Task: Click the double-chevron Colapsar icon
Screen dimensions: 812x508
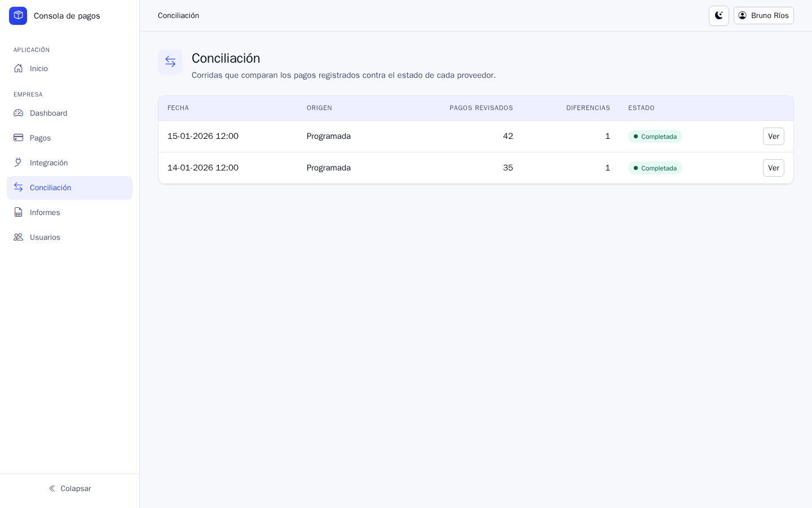Action: coord(52,488)
